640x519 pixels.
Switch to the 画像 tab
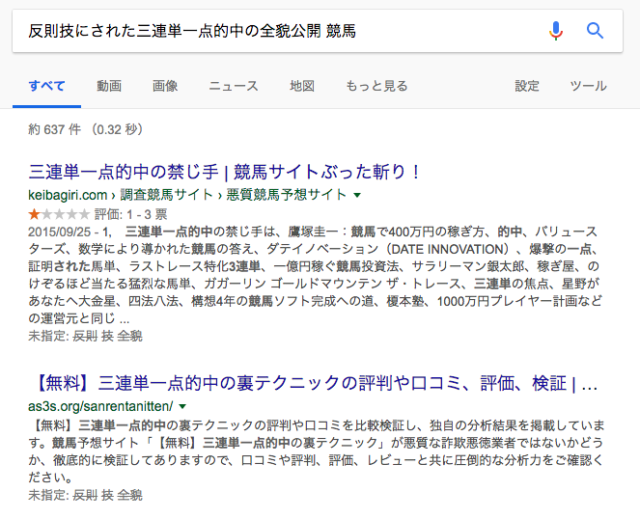pyautogui.click(x=165, y=86)
